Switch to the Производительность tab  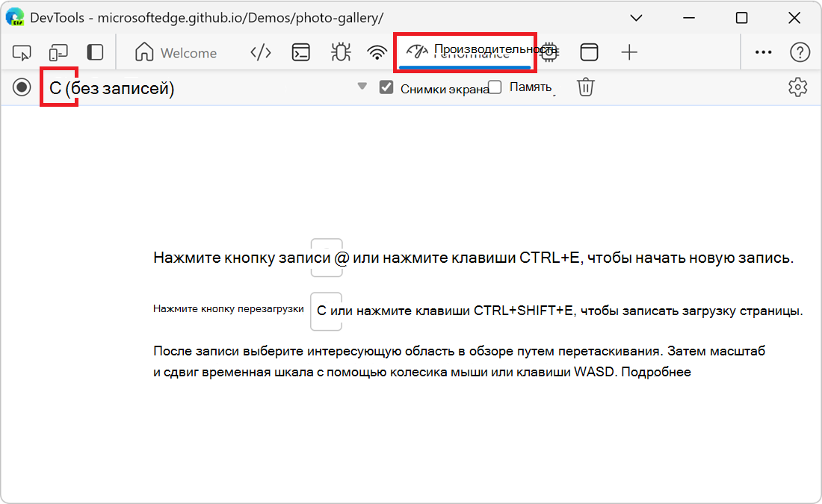coord(465,52)
